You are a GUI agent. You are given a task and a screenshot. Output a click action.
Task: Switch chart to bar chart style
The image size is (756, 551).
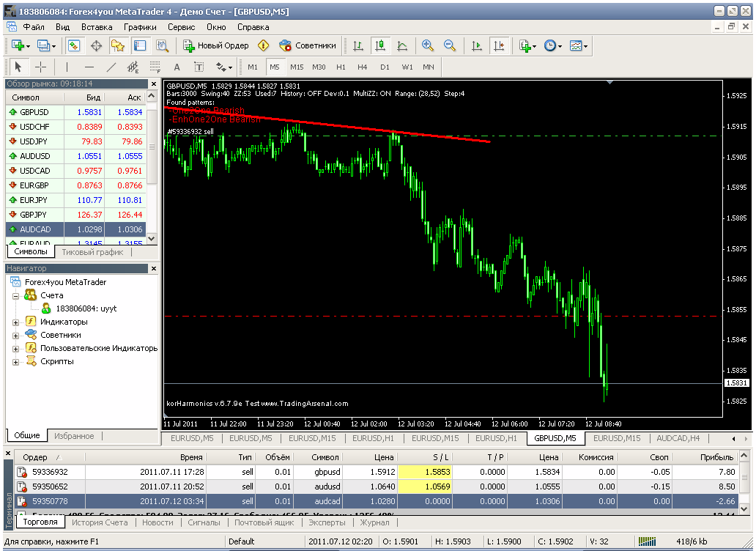[x=357, y=45]
